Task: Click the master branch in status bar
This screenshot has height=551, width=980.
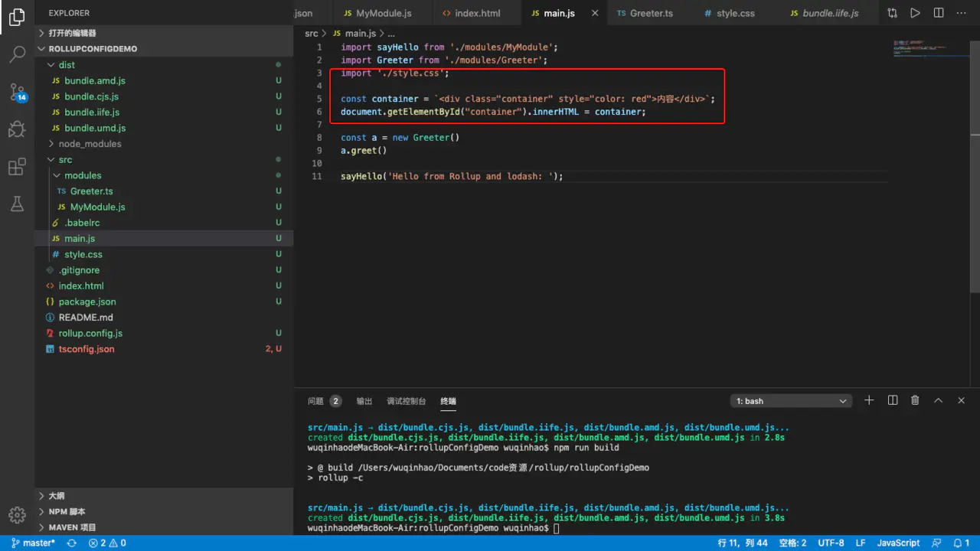Action: tap(33, 543)
